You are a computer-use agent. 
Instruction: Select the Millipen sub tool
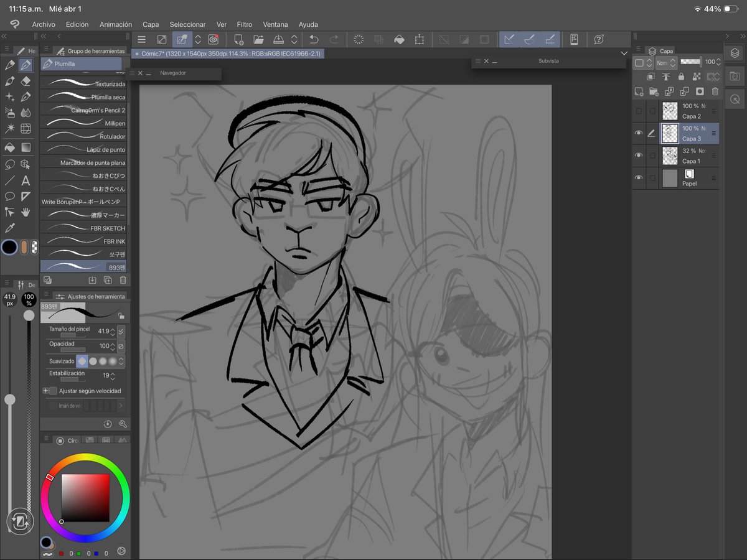[83, 123]
